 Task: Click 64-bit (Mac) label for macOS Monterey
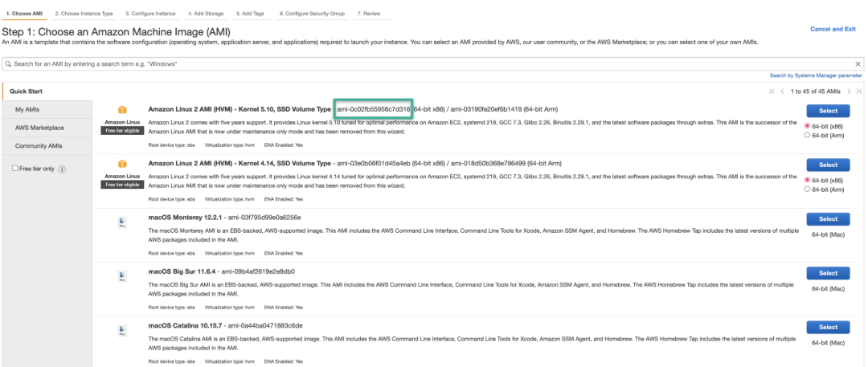pyautogui.click(x=828, y=234)
